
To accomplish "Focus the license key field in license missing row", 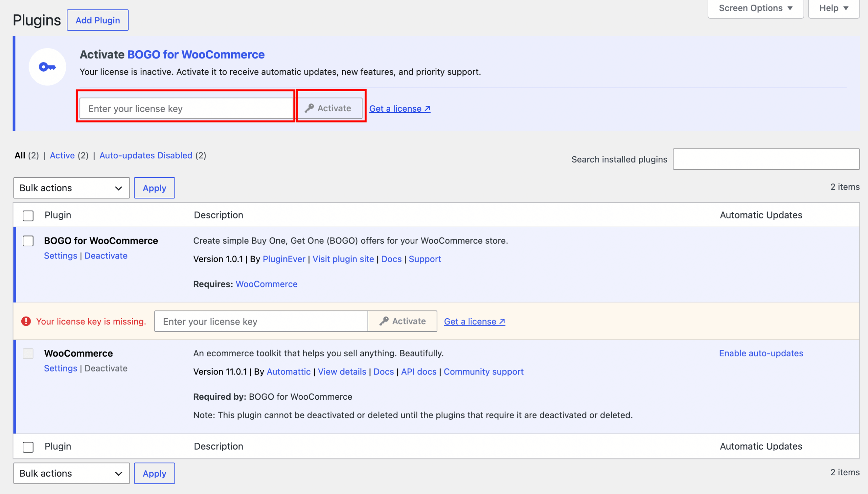I will click(x=261, y=321).
